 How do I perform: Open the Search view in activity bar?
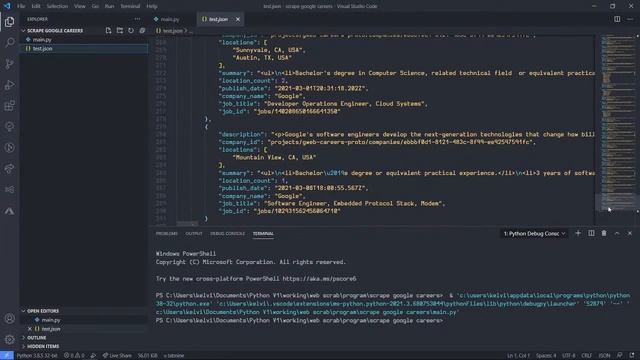pyautogui.click(x=9, y=42)
